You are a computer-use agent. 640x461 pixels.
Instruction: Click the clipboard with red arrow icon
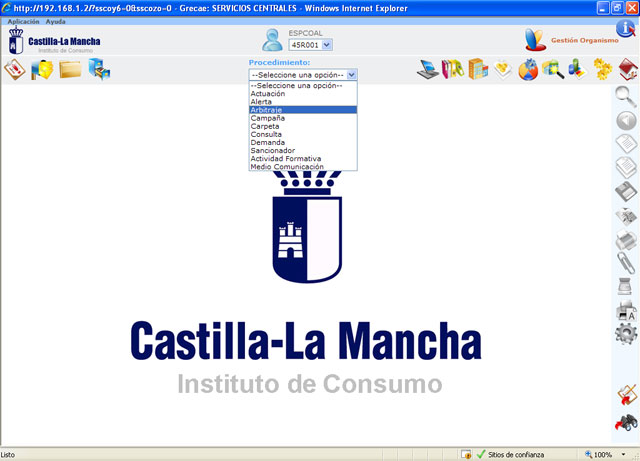point(627,395)
